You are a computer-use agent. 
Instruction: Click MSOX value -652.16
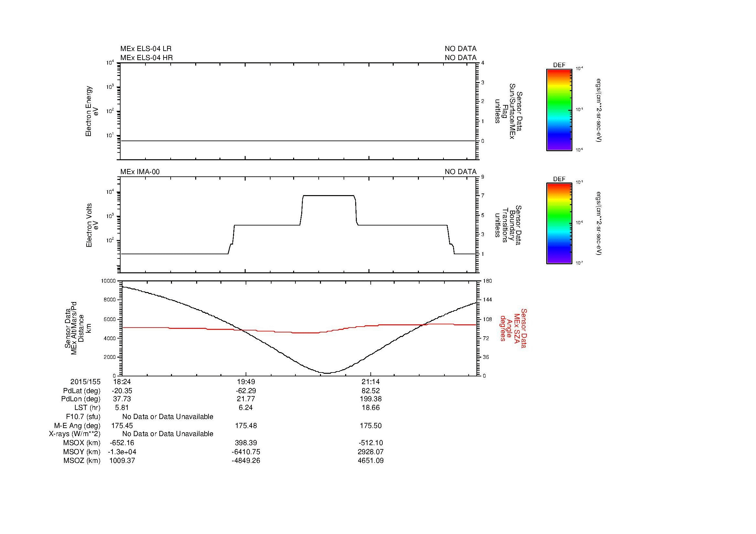pos(122,443)
